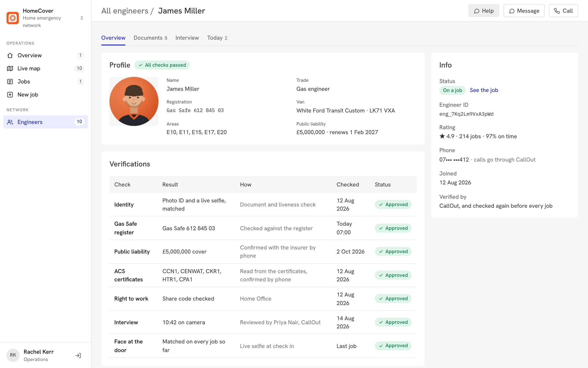588x368 pixels.
Task: Select the Overview tab
Action: pyautogui.click(x=113, y=38)
